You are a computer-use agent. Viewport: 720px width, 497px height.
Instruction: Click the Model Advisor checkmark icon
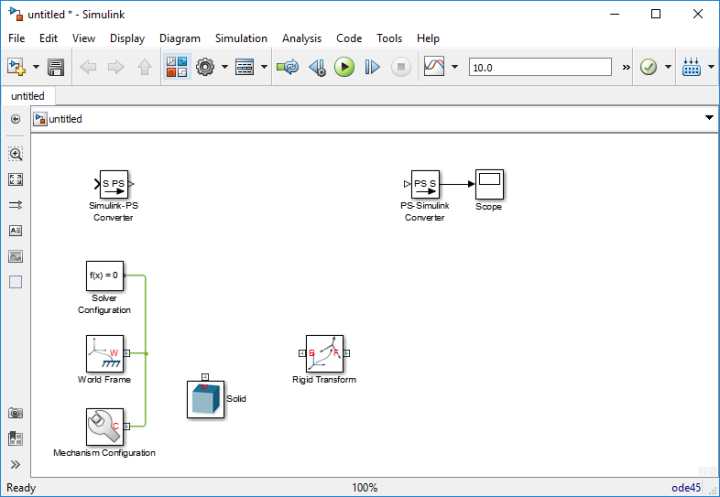(648, 67)
